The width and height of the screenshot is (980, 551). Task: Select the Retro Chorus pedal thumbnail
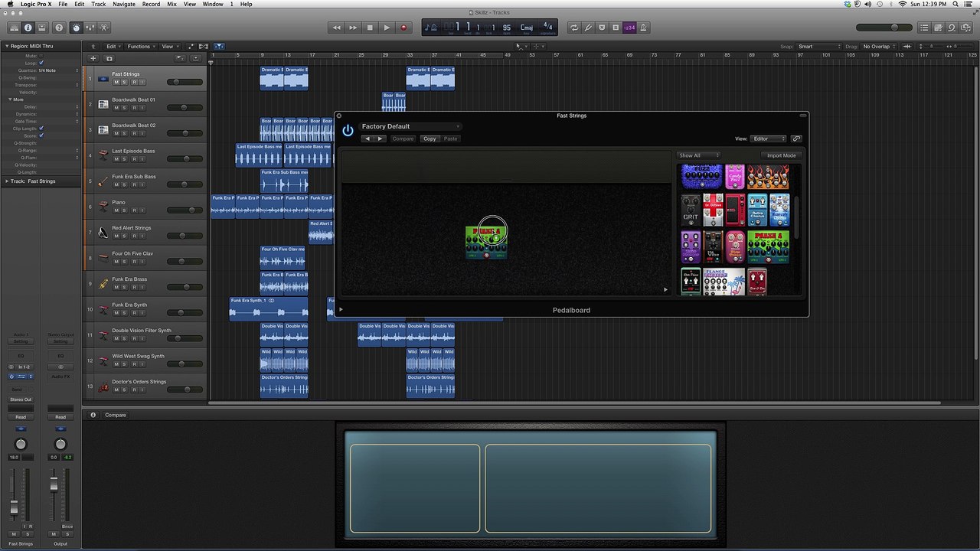click(757, 210)
